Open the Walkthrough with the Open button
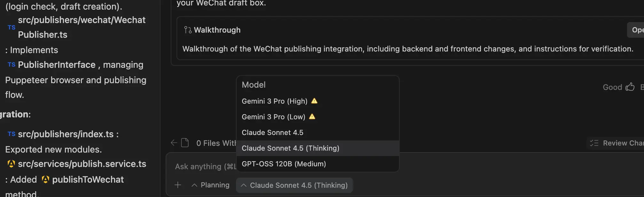Image resolution: width=644 pixels, height=197 pixels. (637, 30)
